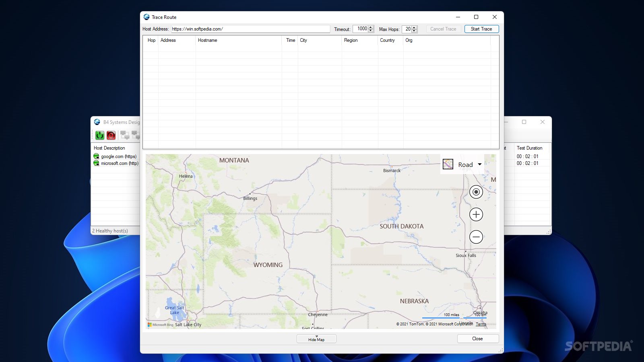The width and height of the screenshot is (644, 362).
Task: Close the background B4 Systems window
Action: click(x=543, y=122)
